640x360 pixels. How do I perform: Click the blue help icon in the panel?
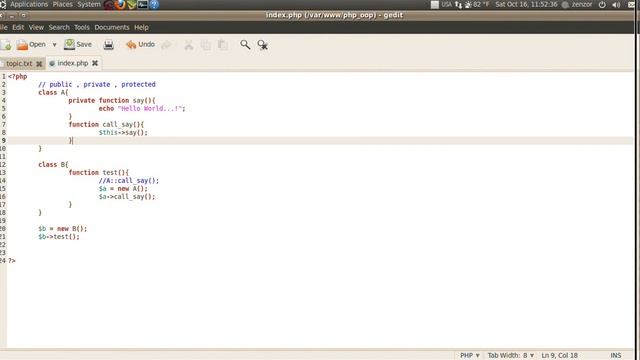click(x=154, y=5)
